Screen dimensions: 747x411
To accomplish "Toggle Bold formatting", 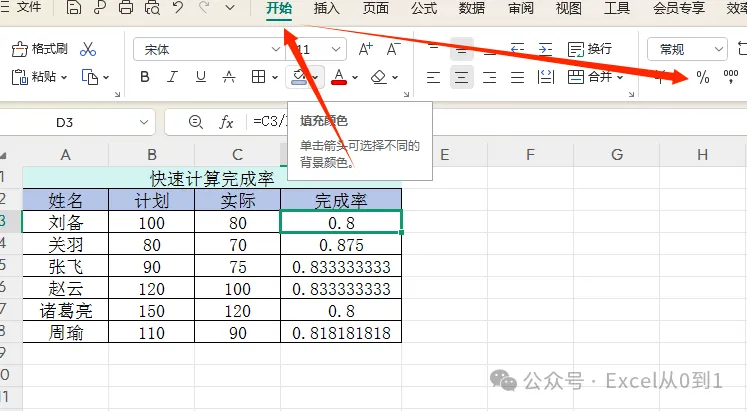I will 145,77.
